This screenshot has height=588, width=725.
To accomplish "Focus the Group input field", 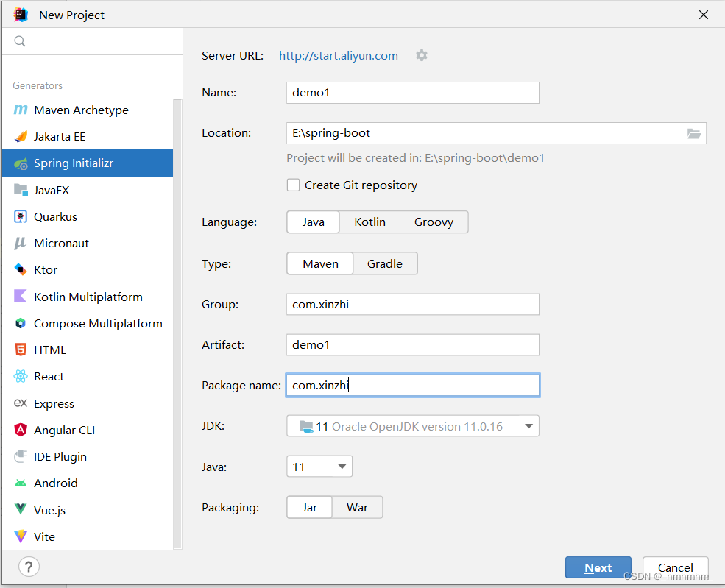I will pos(413,304).
